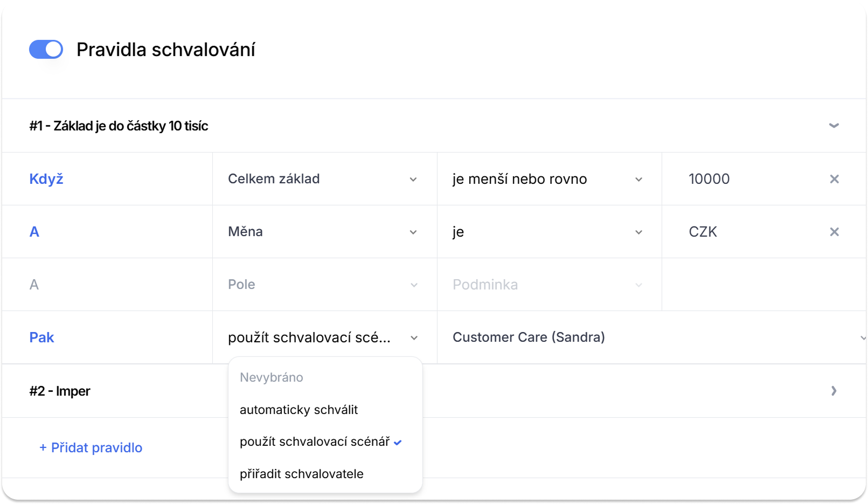Open the 'je' condition dropdown
The height and width of the screenshot is (504, 868).
(x=548, y=232)
